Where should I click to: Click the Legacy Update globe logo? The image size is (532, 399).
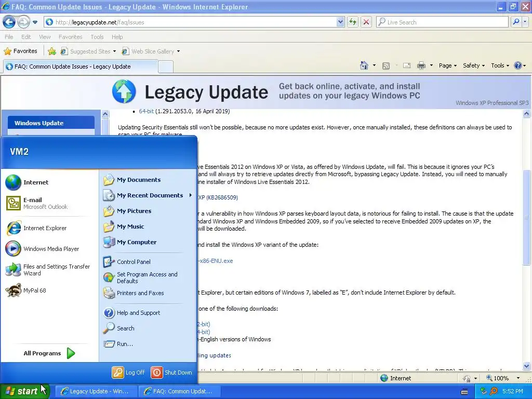click(124, 91)
